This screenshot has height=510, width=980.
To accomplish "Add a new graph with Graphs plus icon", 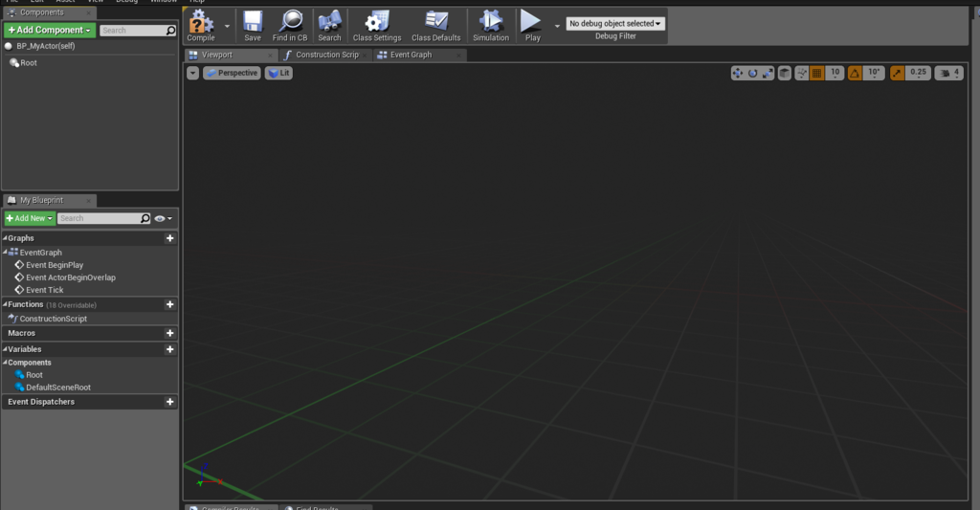I will (x=170, y=238).
